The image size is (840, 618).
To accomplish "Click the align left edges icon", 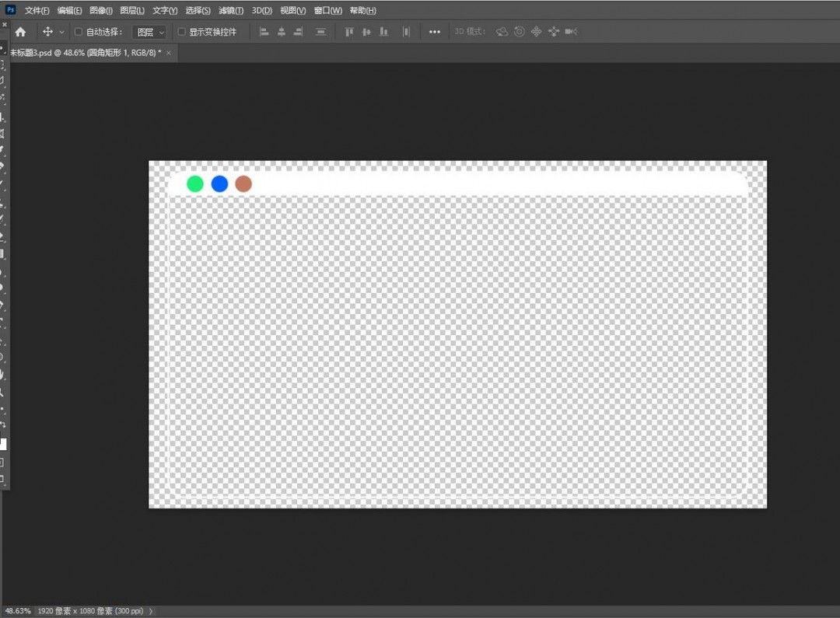I will point(264,32).
